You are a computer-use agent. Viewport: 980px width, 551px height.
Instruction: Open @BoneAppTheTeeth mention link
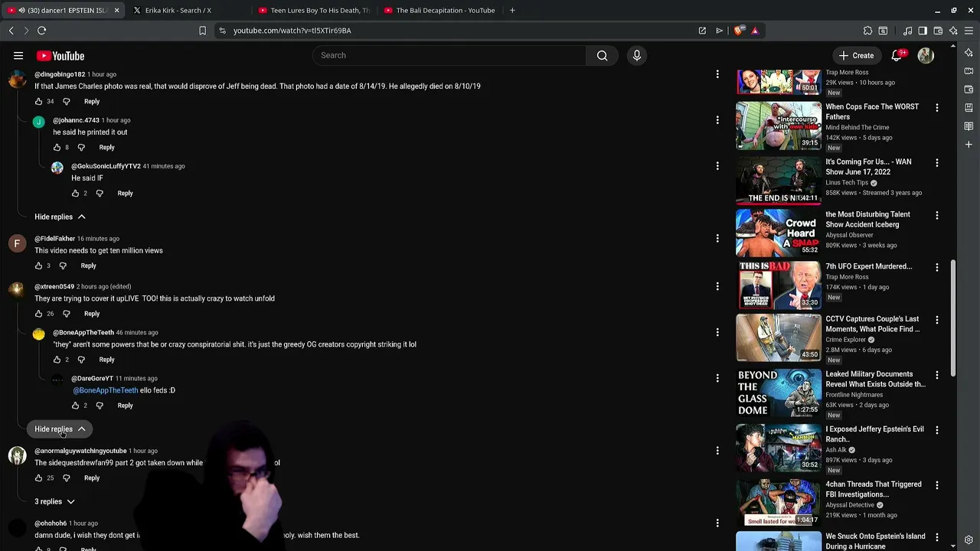106,390
